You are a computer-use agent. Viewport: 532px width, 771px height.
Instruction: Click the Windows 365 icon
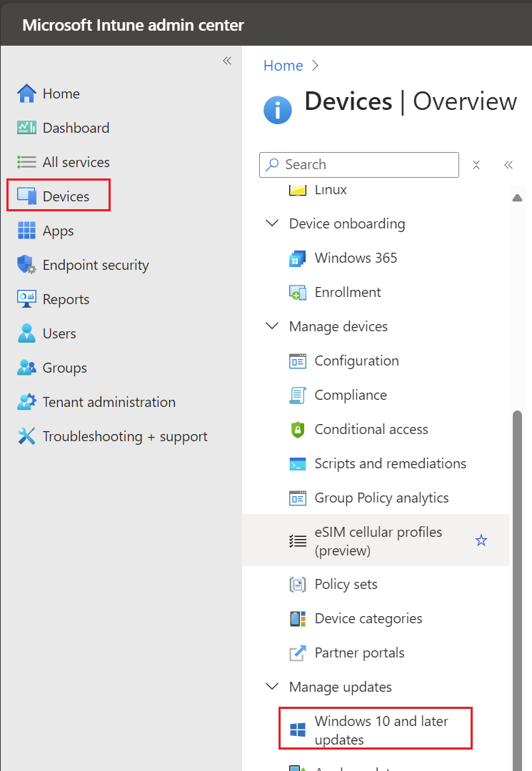point(297,258)
